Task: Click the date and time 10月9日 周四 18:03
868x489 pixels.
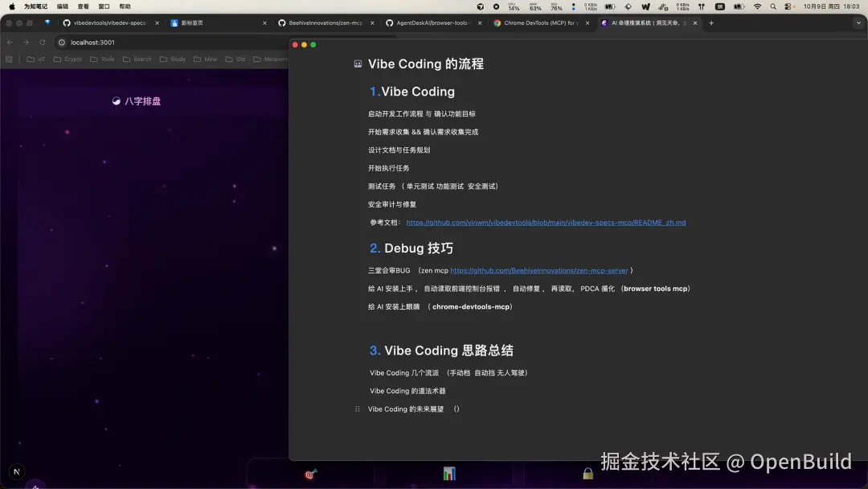Action: (832, 6)
